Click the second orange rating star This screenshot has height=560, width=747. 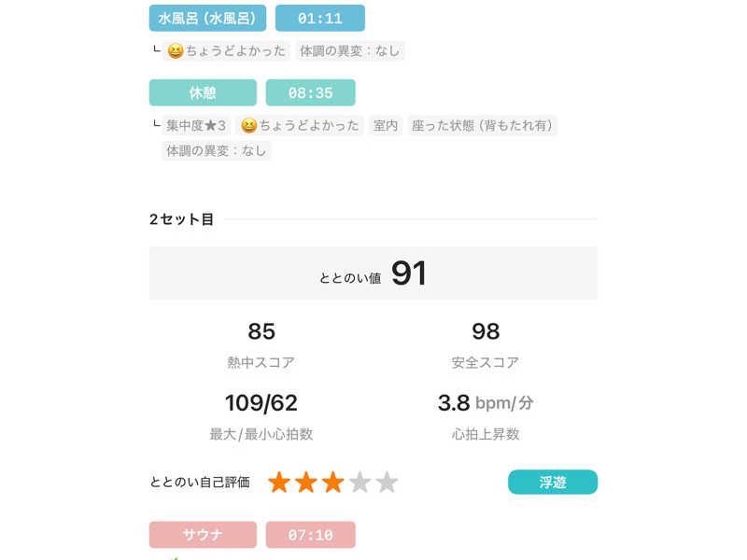pyautogui.click(x=306, y=482)
